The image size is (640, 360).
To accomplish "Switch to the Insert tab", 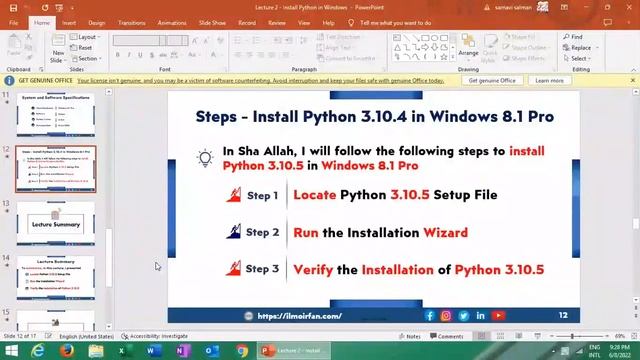I will [x=69, y=23].
